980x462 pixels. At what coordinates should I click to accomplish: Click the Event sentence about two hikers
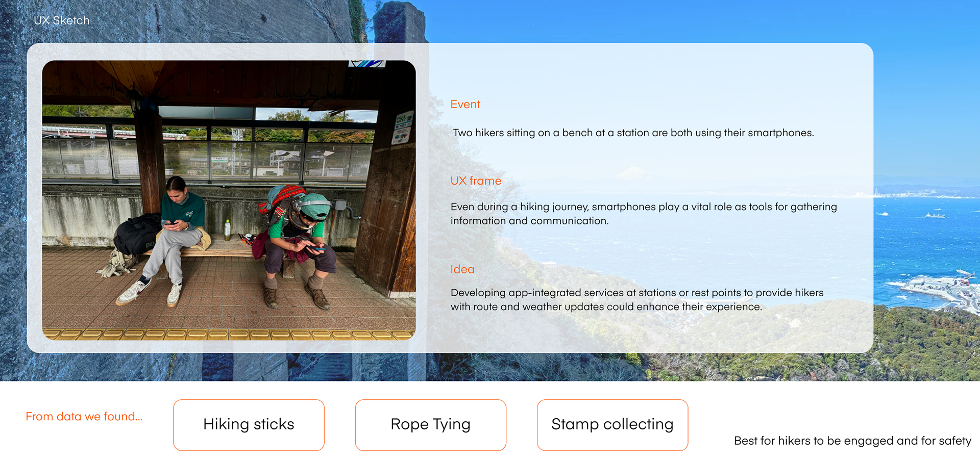[633, 133]
